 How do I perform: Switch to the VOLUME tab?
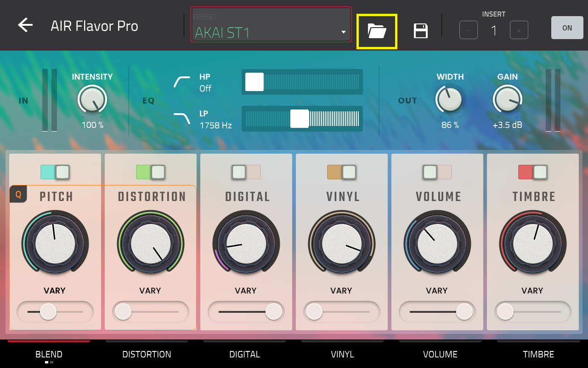(x=441, y=354)
